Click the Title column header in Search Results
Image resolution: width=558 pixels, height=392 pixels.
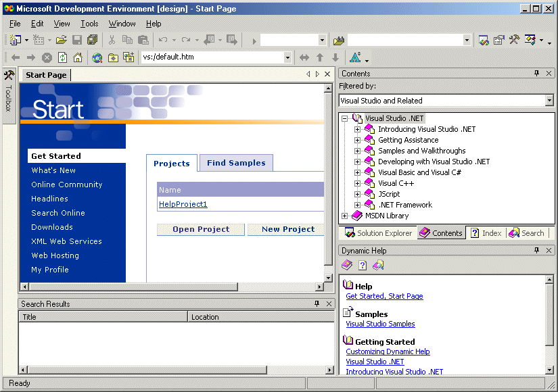[x=103, y=317]
